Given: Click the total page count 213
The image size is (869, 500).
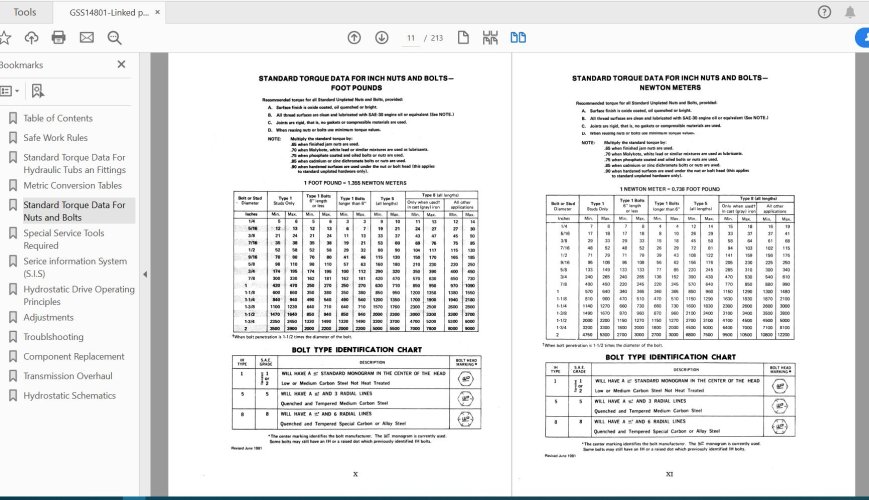Looking at the screenshot, I should click(x=437, y=38).
